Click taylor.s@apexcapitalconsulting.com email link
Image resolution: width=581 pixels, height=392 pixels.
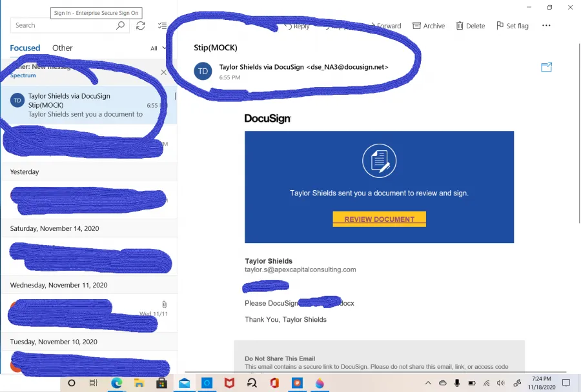300,269
